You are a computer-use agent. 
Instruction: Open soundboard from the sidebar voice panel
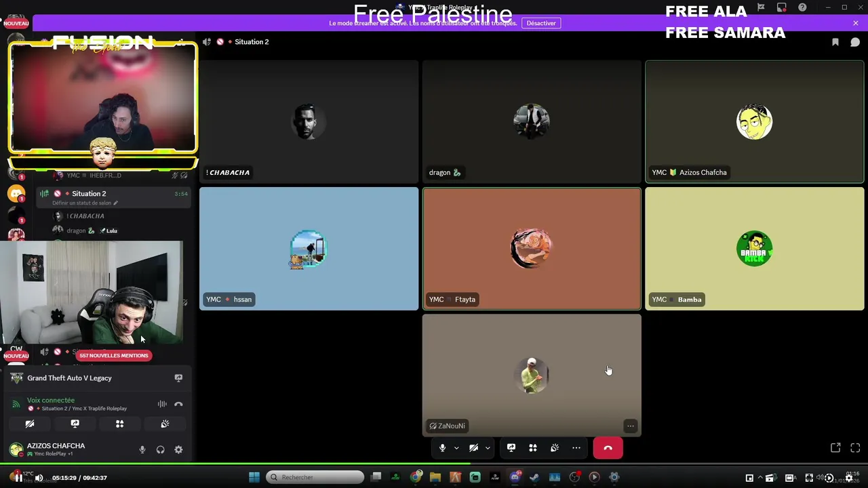165,424
